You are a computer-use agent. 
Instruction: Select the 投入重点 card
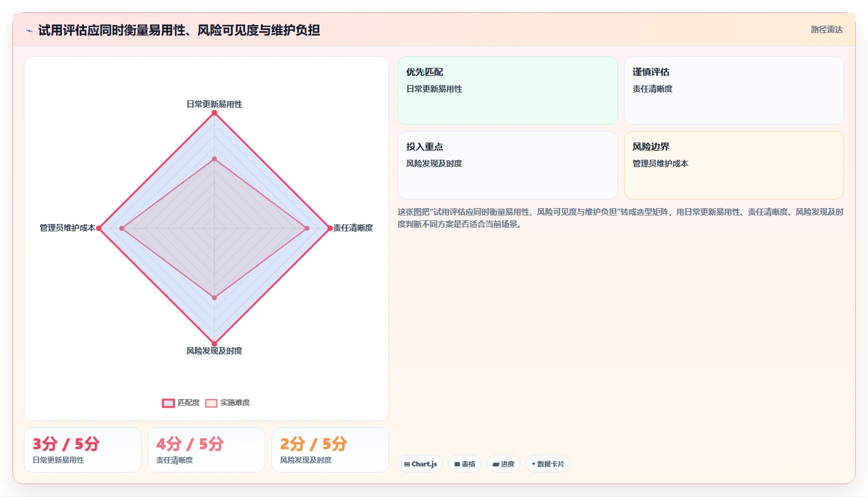[x=508, y=165]
